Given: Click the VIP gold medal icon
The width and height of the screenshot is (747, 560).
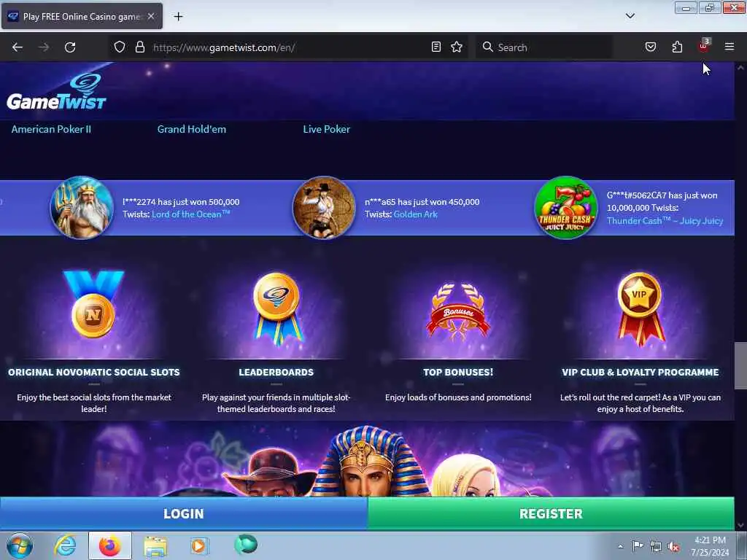Looking at the screenshot, I should 640,308.
